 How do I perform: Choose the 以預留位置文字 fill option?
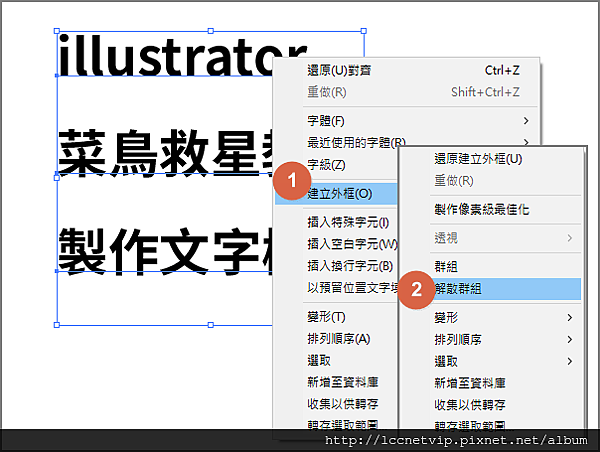352,287
